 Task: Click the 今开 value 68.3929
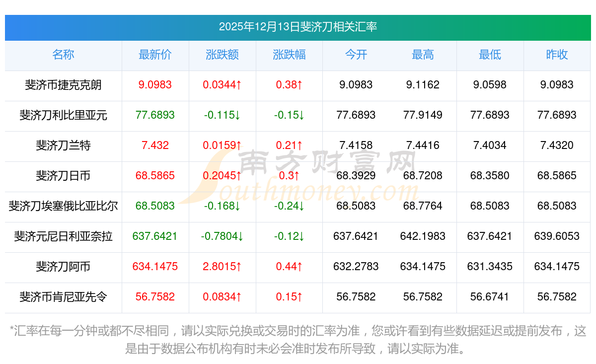pos(356,176)
